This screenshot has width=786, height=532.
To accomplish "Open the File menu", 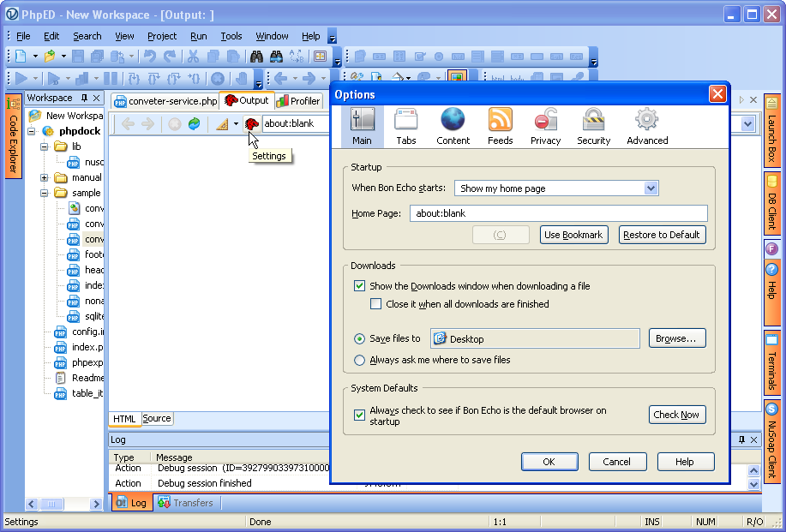I will point(23,36).
